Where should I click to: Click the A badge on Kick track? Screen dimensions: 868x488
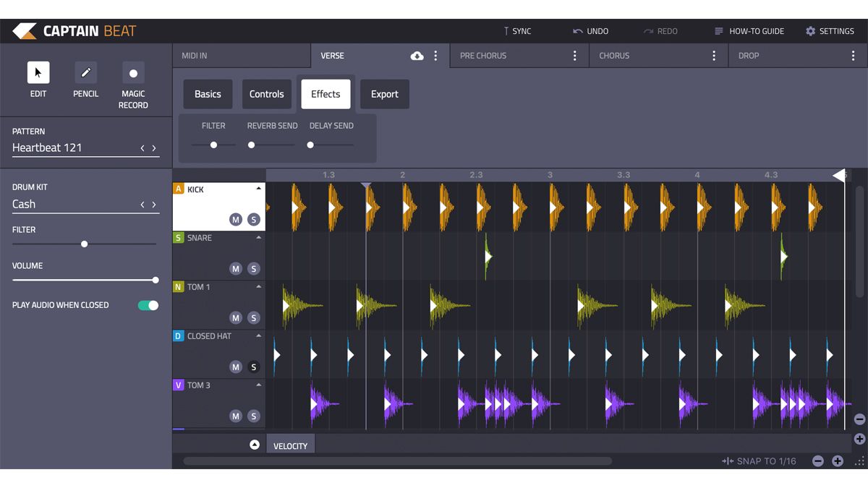pos(179,189)
